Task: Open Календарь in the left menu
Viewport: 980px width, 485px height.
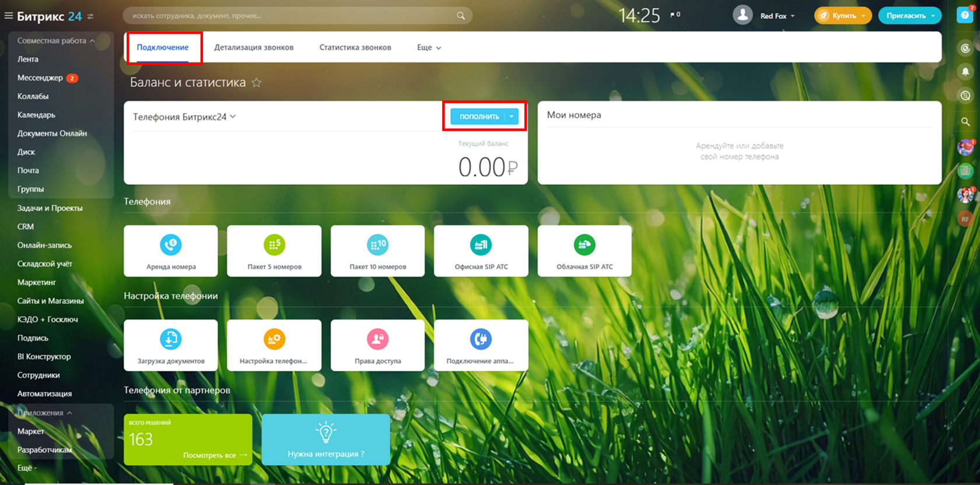Action: pyautogui.click(x=36, y=115)
